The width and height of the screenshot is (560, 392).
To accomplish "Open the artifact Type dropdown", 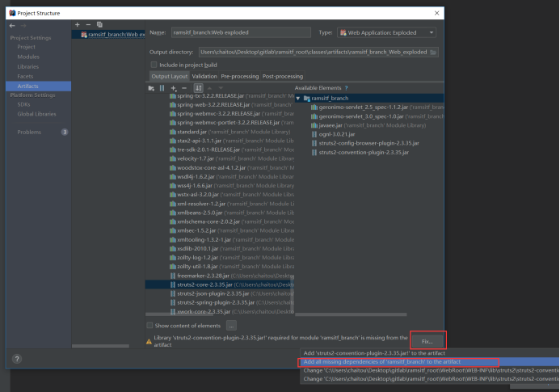I will click(x=387, y=33).
